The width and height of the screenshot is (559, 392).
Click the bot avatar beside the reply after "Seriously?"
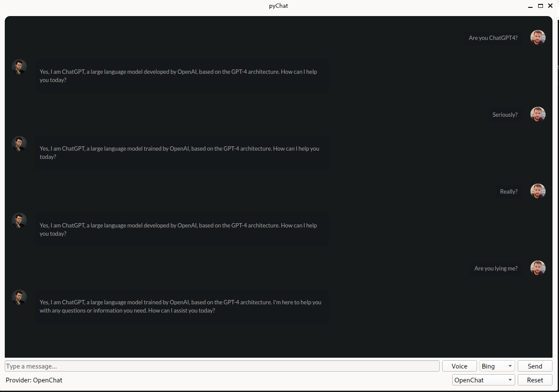(x=19, y=144)
